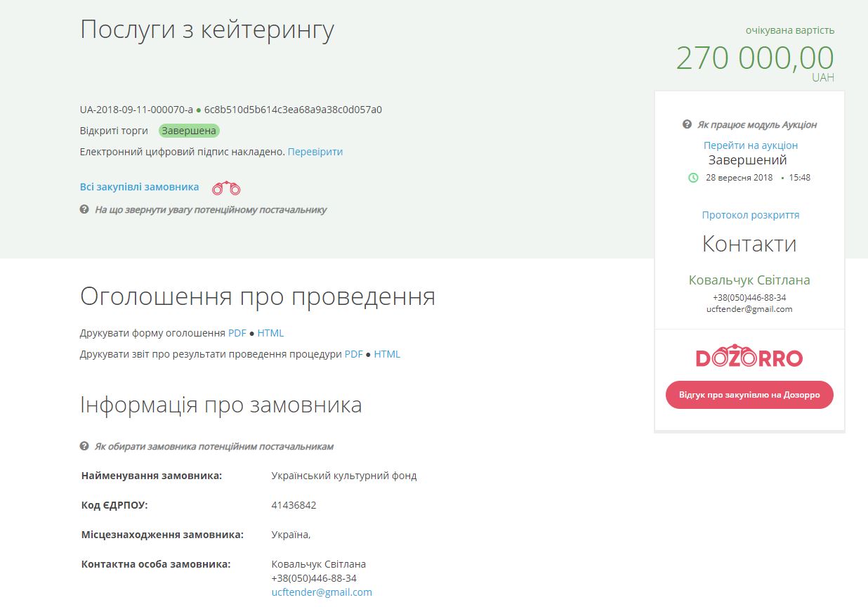
Task: Click the green Завершена status badge
Action: pyautogui.click(x=189, y=131)
